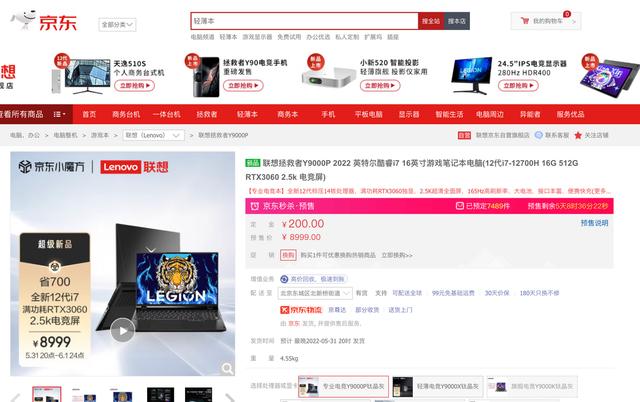The height and width of the screenshot is (402, 640).
Task: Open the tablet banner image at far right
Action: pyautogui.click(x=611, y=78)
